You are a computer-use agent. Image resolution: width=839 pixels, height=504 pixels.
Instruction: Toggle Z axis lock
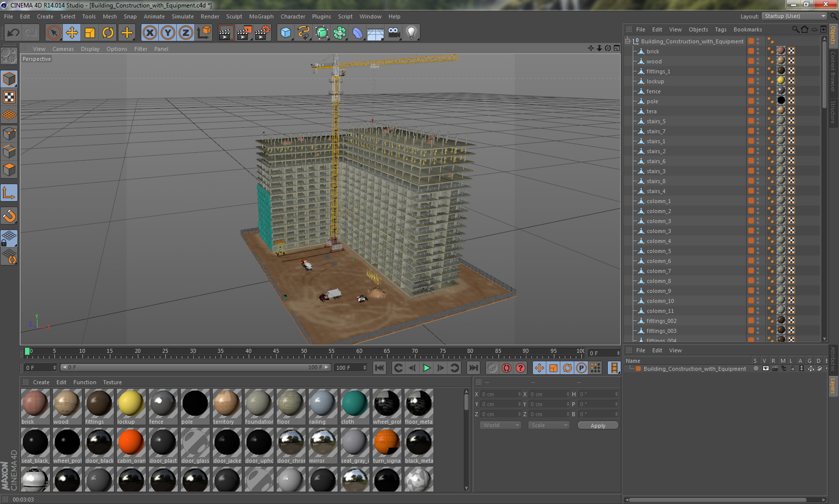pos(186,33)
